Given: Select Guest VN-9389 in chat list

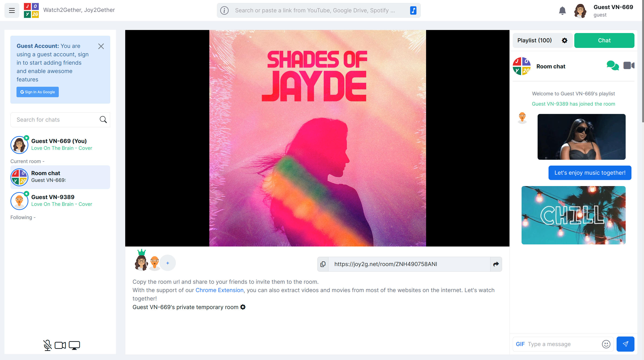Looking at the screenshot, I should tap(60, 200).
